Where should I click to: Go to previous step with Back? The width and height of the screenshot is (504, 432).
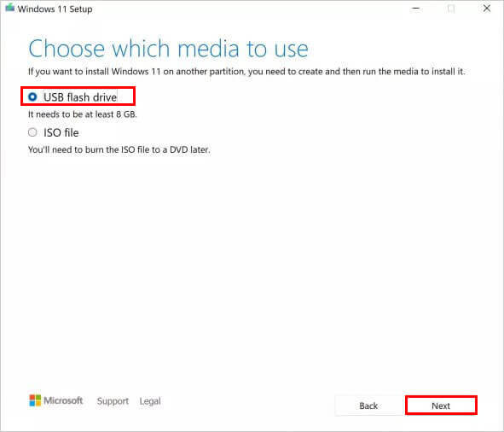[x=368, y=406]
